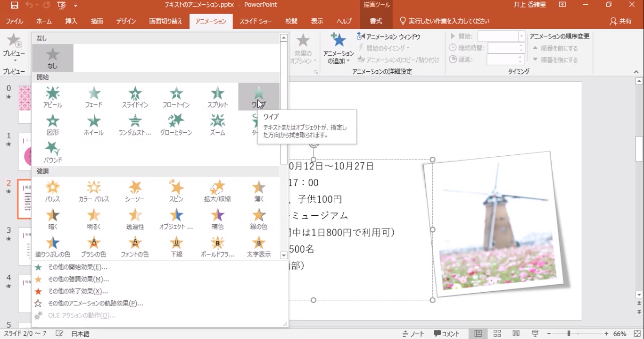Choose the 薄く emphasis effect
Viewport: 644px width, 339px height.
point(258,191)
